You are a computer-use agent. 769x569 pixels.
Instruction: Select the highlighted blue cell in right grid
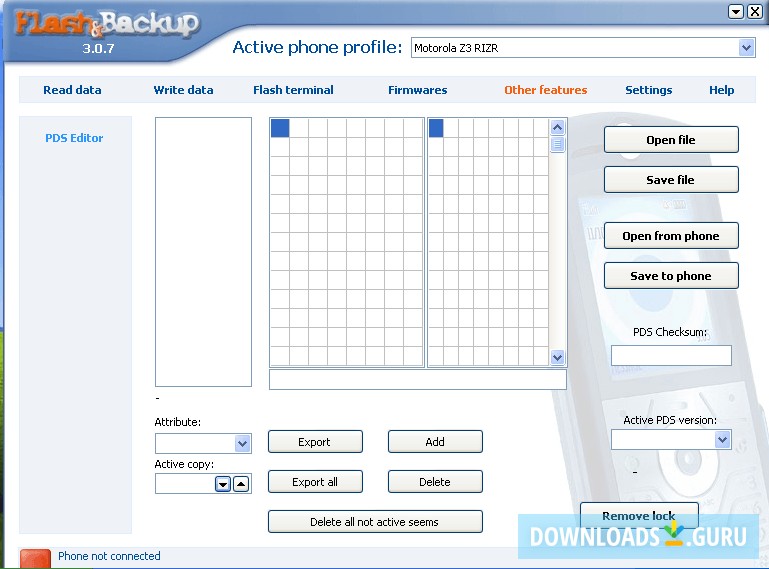point(436,128)
